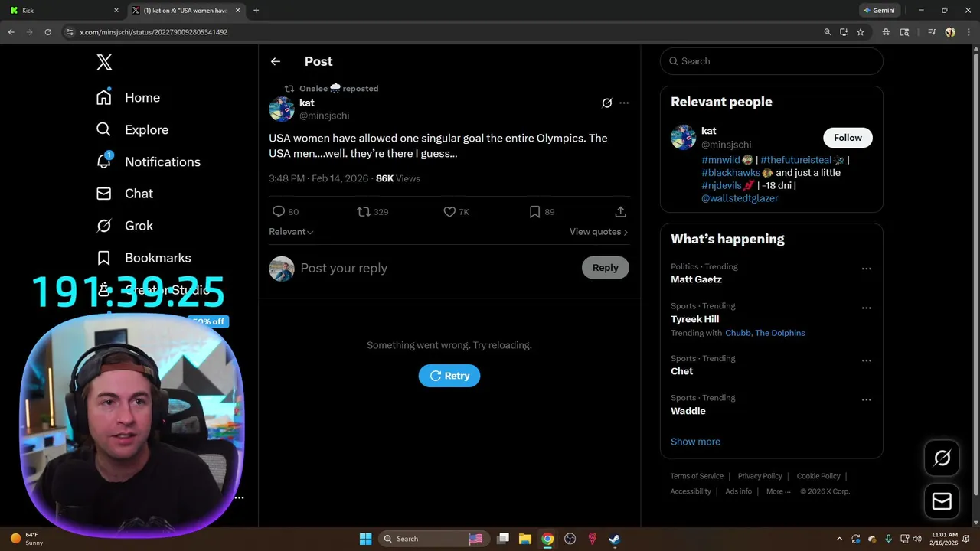Open View quotes link
The height and width of the screenshot is (551, 980).
(599, 232)
